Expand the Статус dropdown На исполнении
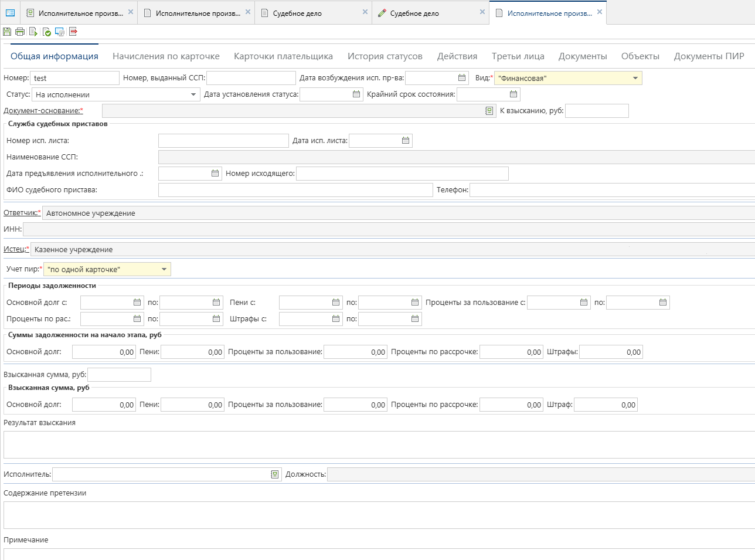Viewport: 755px width, 560px height. pos(193,94)
